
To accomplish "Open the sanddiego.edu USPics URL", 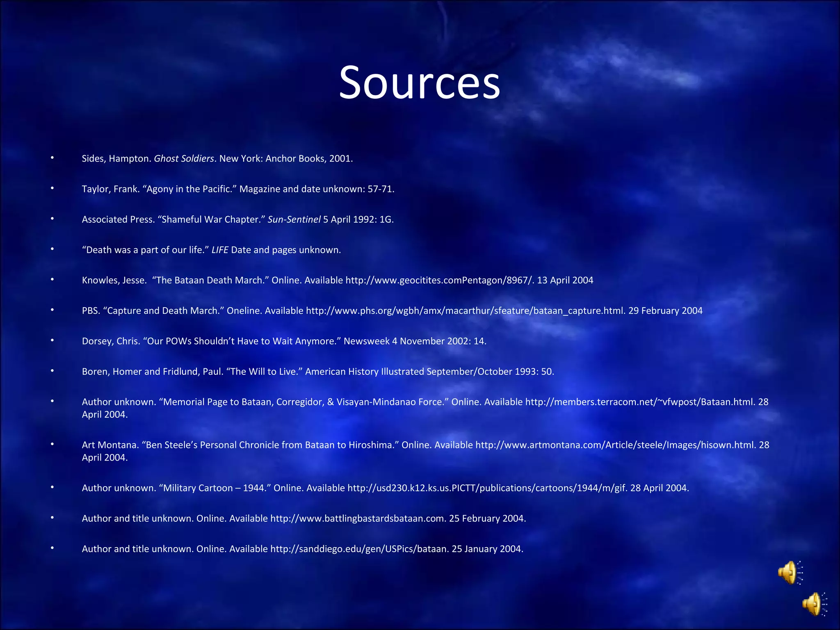I will tap(359, 549).
